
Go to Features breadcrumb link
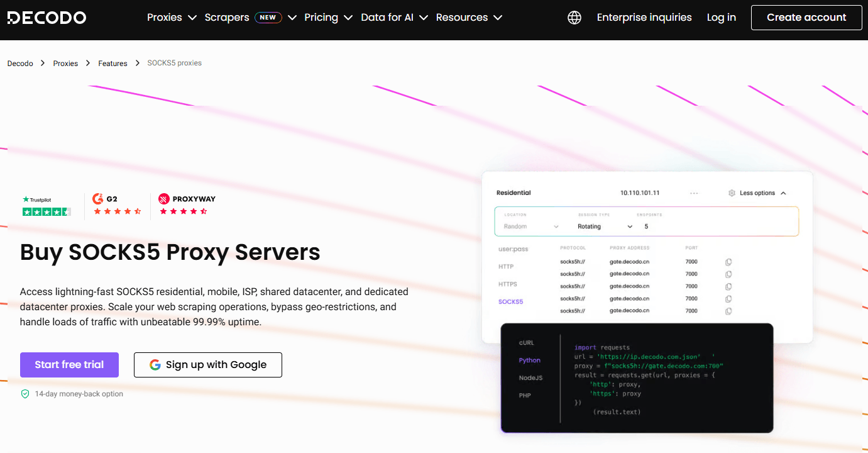pos(113,64)
